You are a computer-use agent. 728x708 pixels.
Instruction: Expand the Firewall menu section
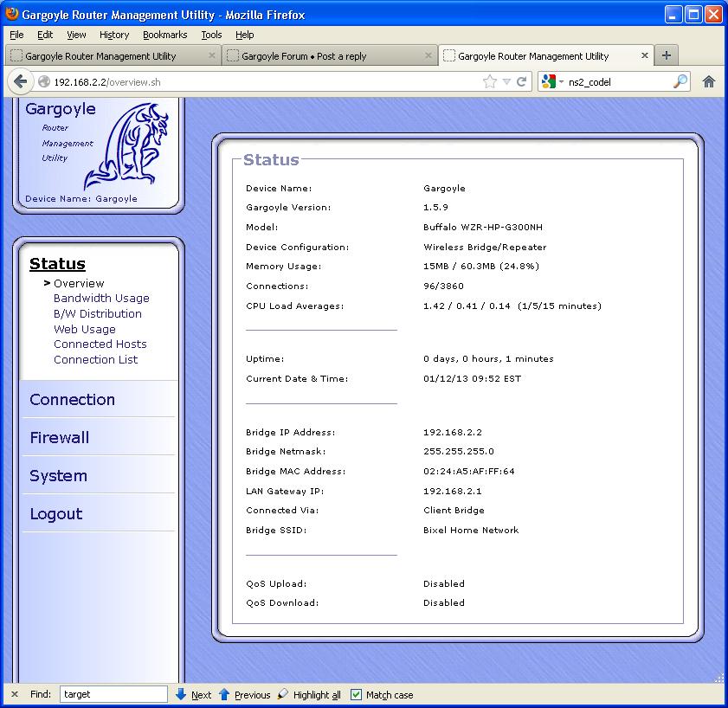60,437
